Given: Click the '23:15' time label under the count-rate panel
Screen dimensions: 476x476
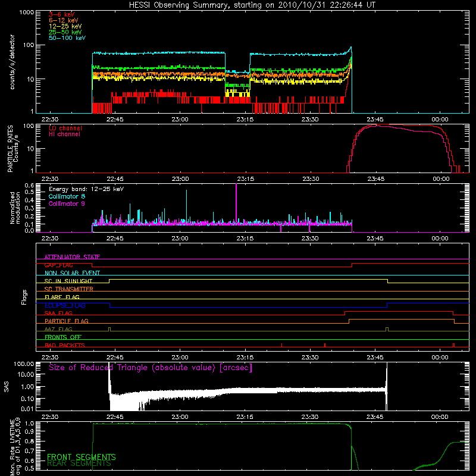Looking at the screenshot, I should pos(245,120).
